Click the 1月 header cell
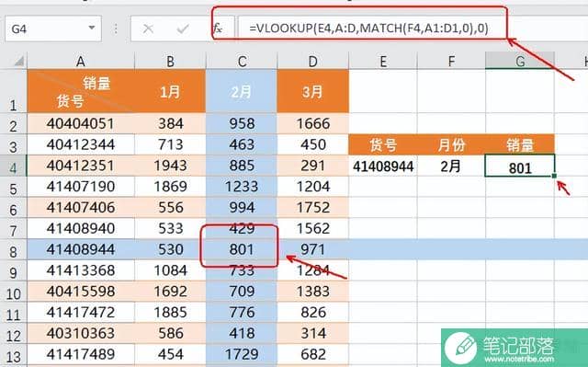Screen dimensions: 588x367 click(170, 91)
